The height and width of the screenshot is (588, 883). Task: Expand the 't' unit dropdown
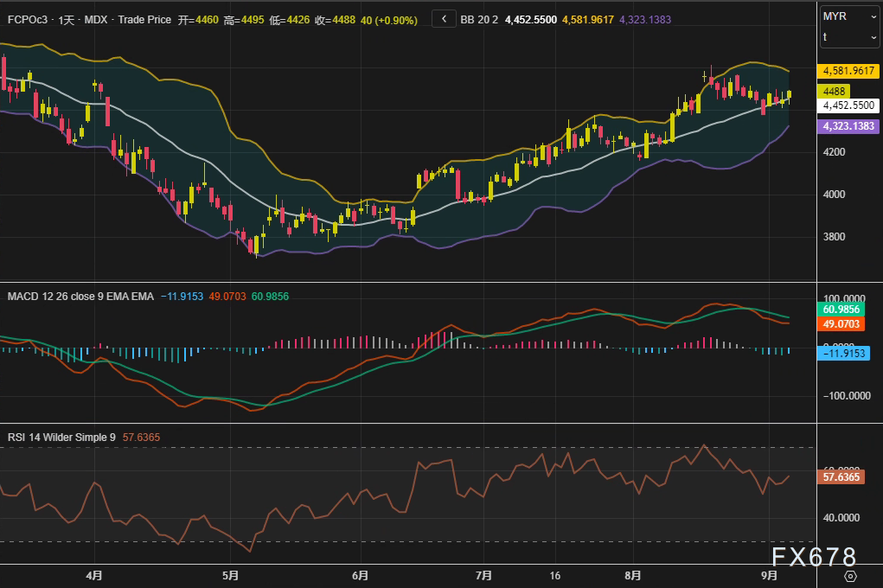click(849, 37)
